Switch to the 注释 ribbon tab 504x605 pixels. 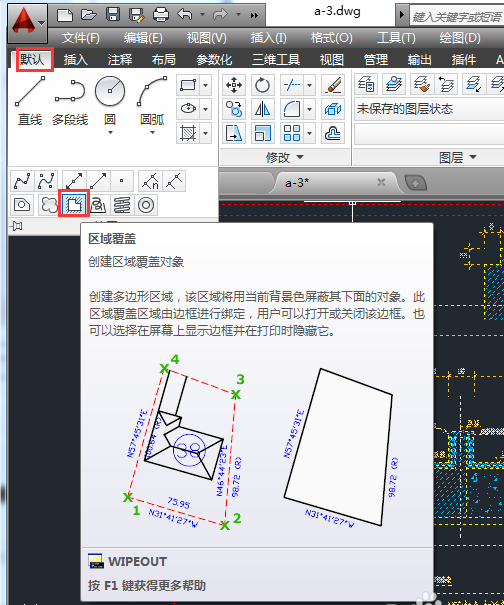pos(120,60)
